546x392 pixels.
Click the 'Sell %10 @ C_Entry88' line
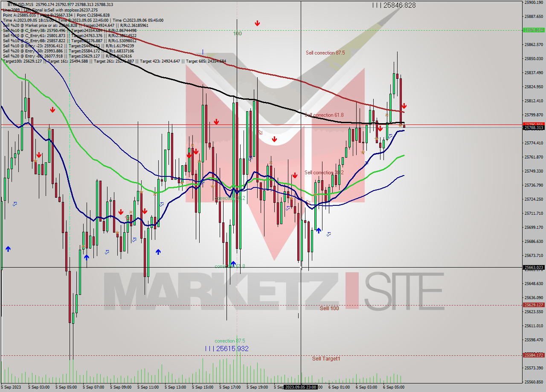70,40
